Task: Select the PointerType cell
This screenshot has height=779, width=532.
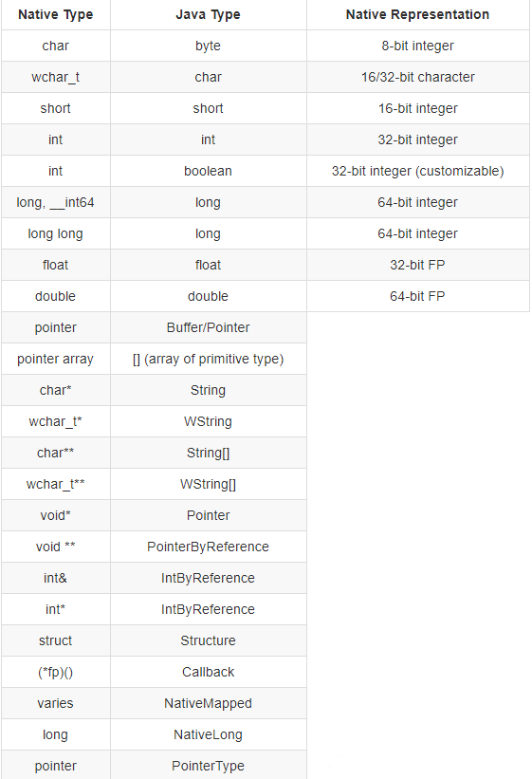Action: click(x=208, y=766)
